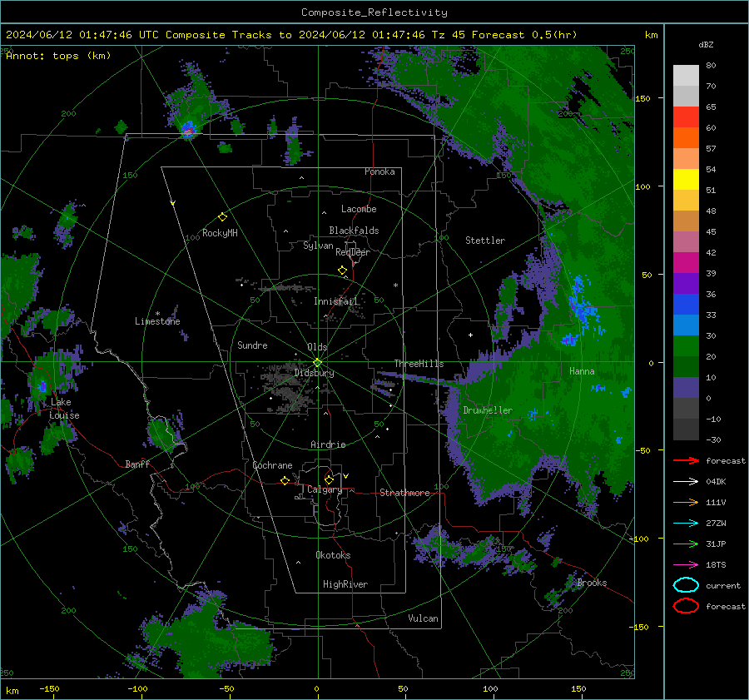Click the Blackfalds city label
Screen dimensions: 749x700
point(354,231)
